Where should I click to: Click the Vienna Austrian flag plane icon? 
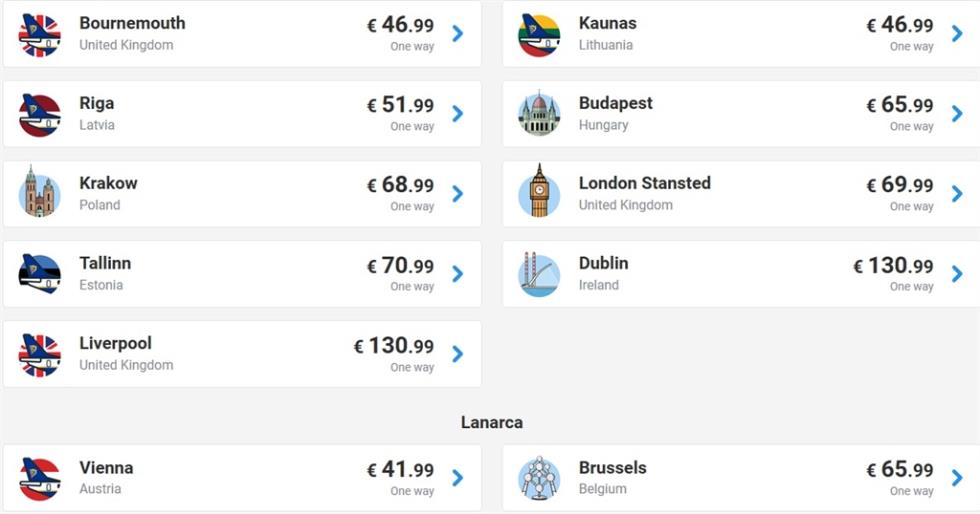39,479
